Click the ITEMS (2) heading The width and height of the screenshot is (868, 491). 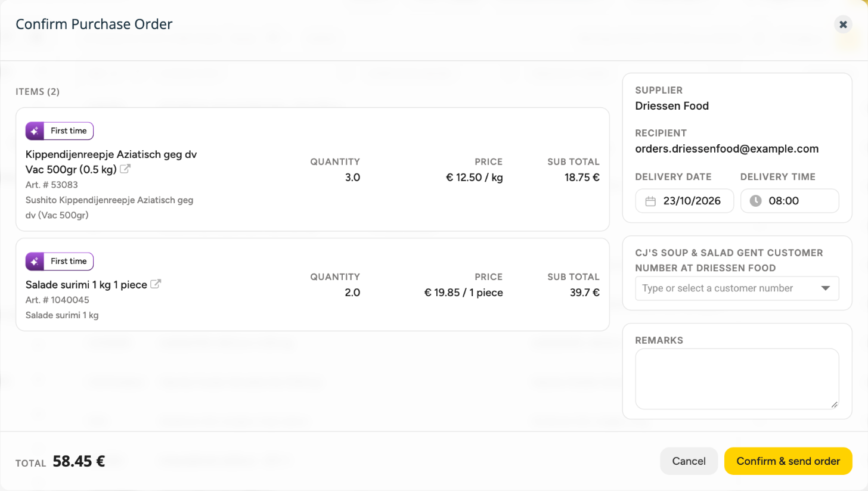click(38, 92)
